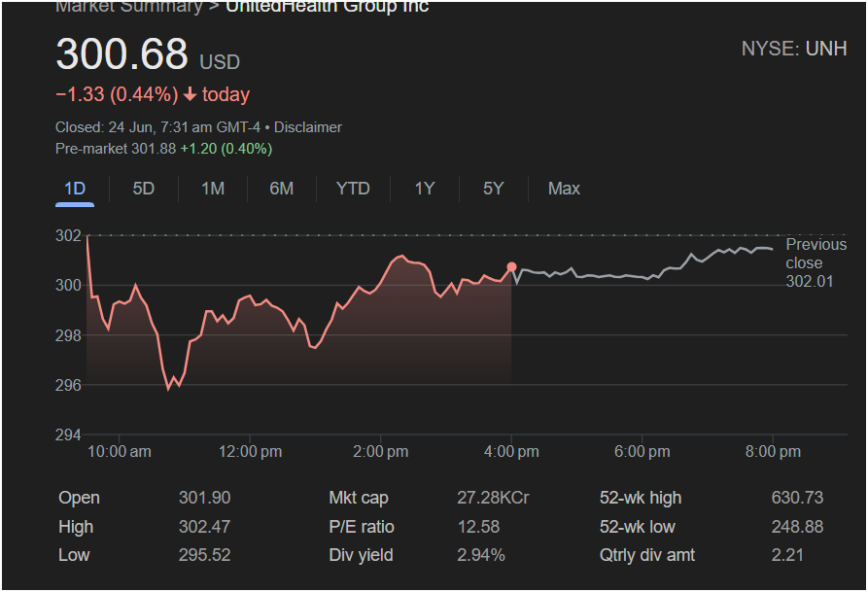The image size is (868, 592).
Task: Click the 52-wk high value 630.73
Action: pyautogui.click(x=797, y=498)
